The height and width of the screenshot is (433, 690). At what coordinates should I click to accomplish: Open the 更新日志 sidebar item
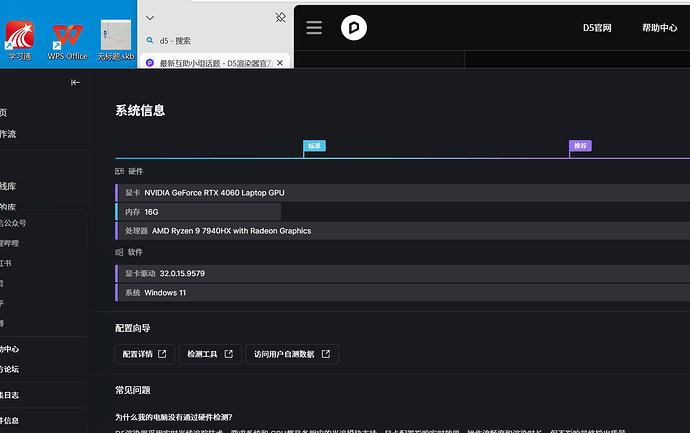pos(9,395)
